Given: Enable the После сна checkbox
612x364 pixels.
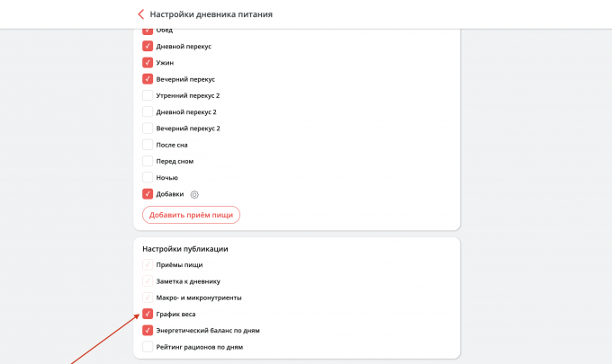Looking at the screenshot, I should coord(148,145).
